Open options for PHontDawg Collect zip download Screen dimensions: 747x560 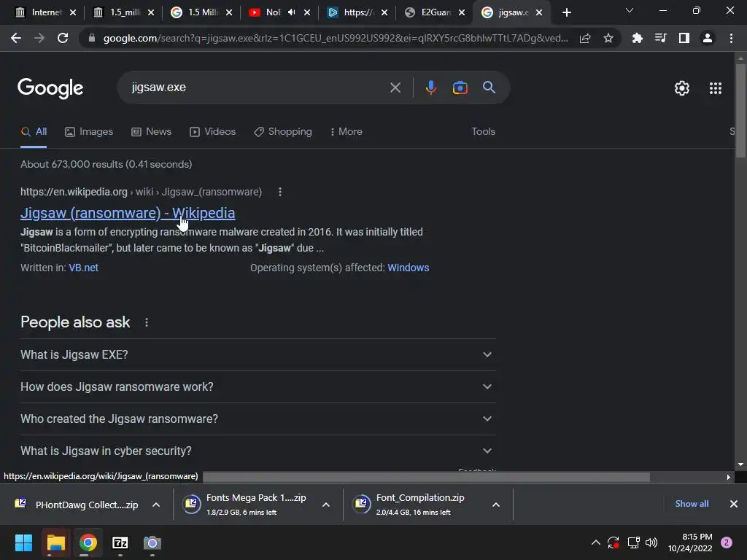[x=156, y=505]
